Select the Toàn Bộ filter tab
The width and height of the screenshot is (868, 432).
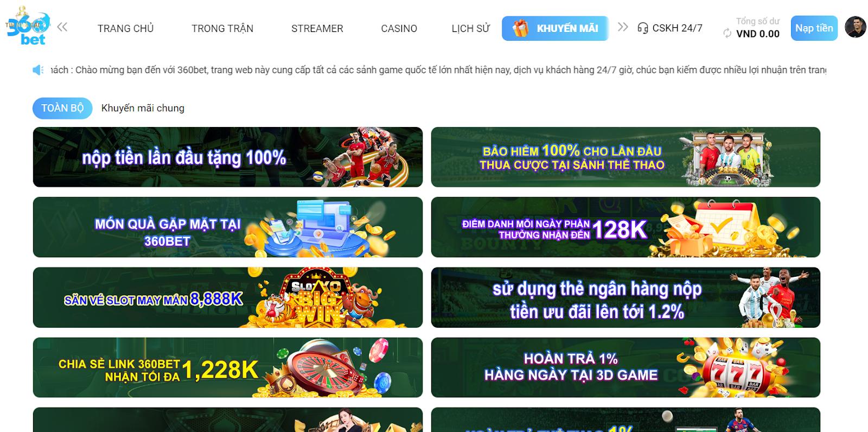pyautogui.click(x=62, y=108)
